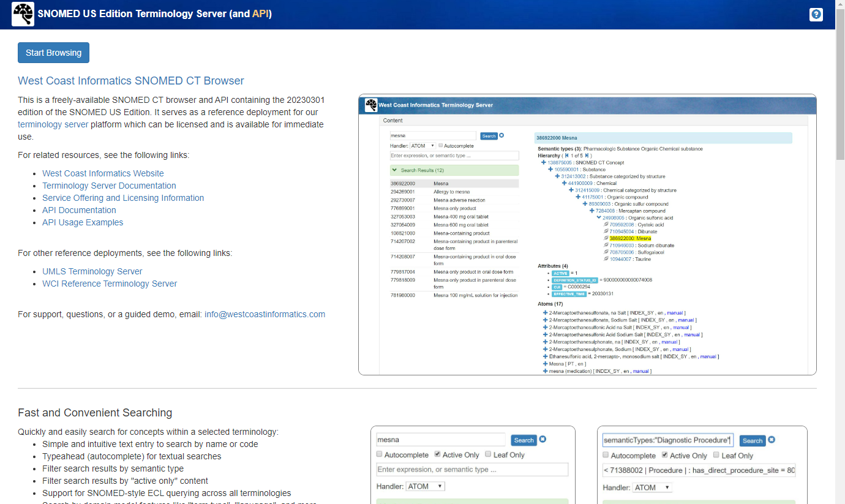Click the leaf icon beside 710945004 Dibunate

[x=606, y=231]
